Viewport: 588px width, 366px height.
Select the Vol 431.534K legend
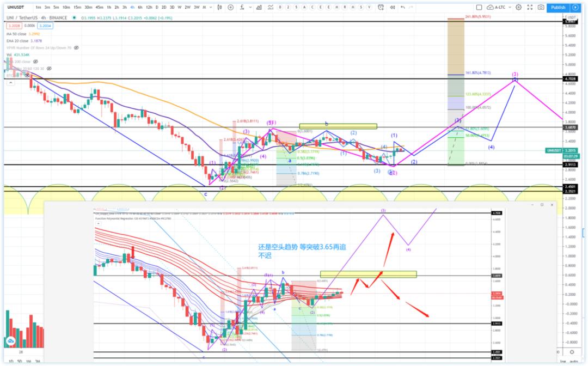pyautogui.click(x=18, y=55)
